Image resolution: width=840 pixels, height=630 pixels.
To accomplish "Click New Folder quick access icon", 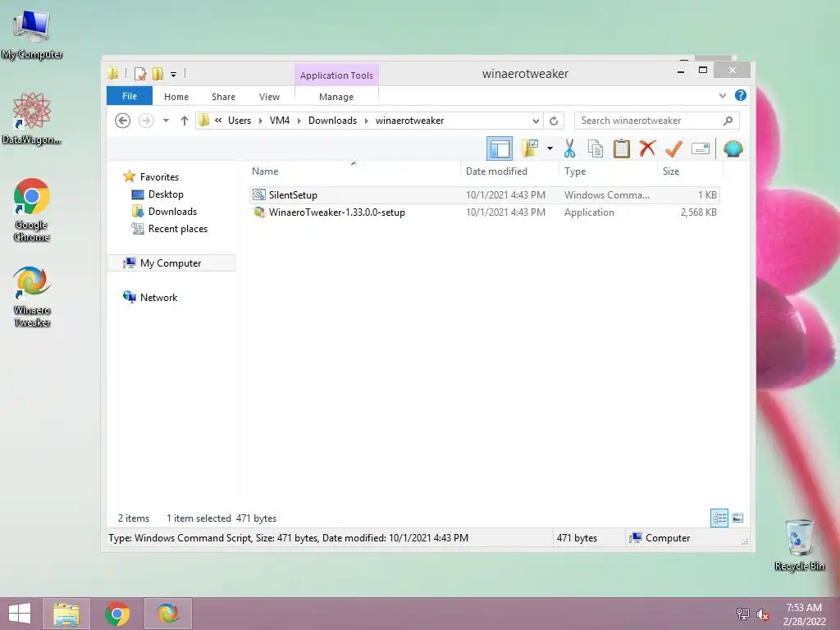I will [157, 73].
